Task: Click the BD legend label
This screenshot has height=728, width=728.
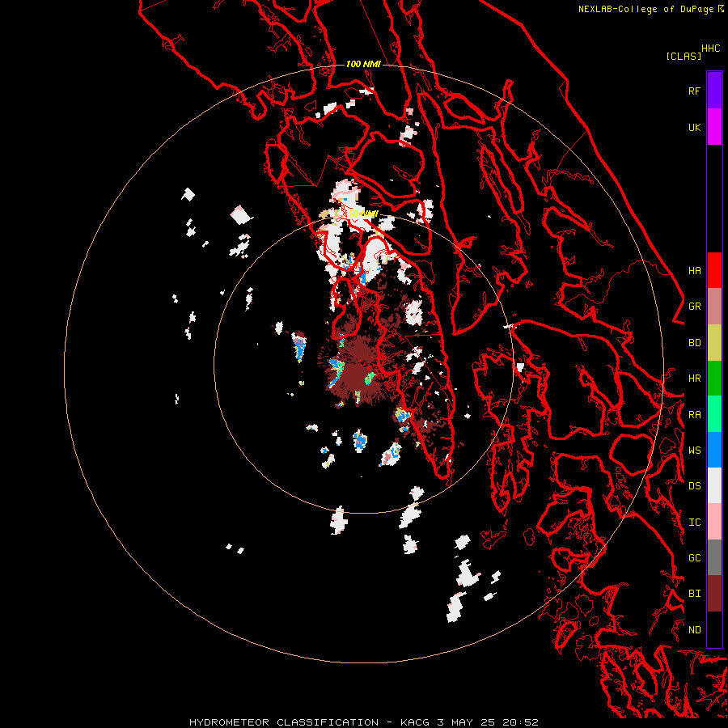Action: pyautogui.click(x=694, y=343)
